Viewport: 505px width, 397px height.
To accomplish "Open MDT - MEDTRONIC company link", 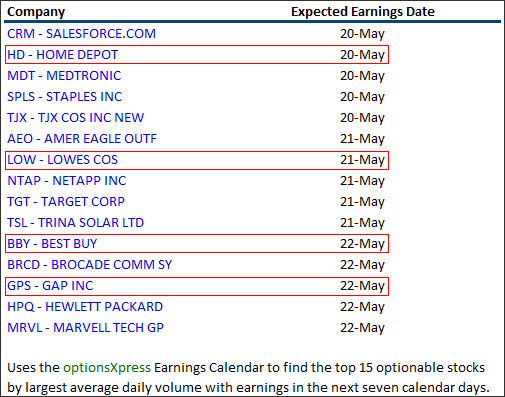I will coord(64,76).
